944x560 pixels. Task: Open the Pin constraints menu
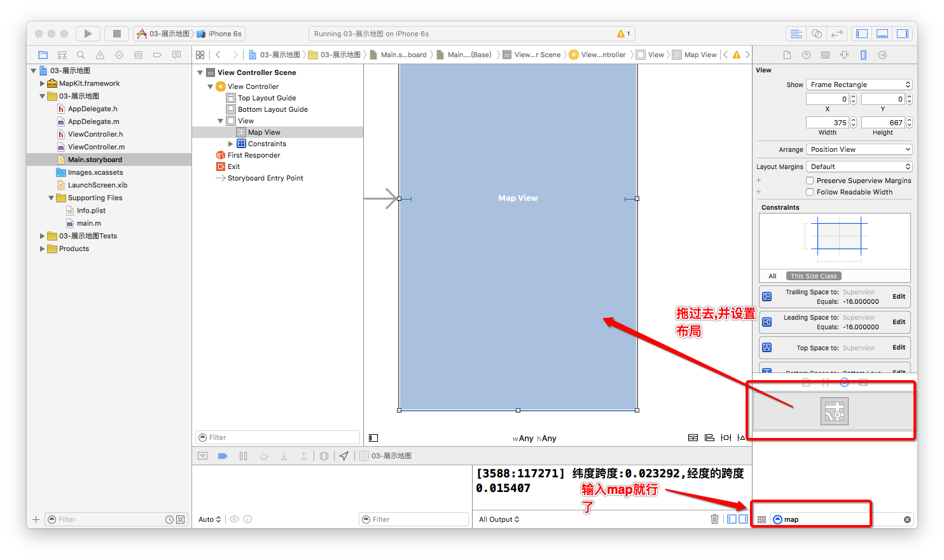(726, 437)
